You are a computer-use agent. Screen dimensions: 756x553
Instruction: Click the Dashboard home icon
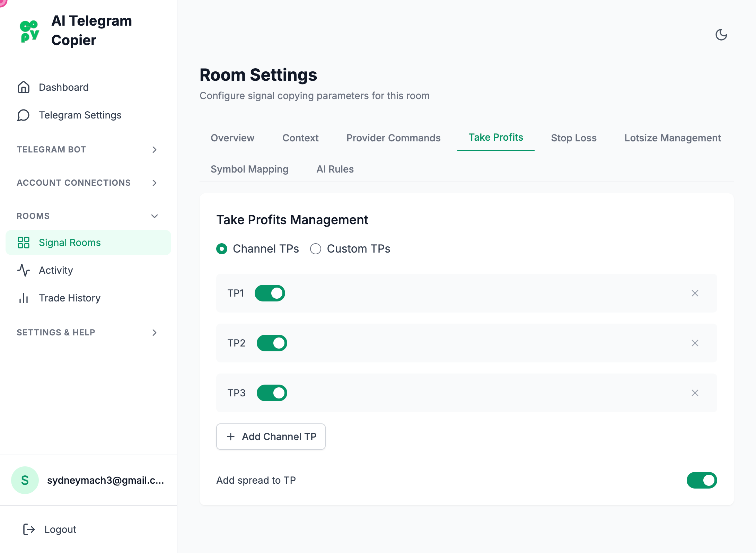[24, 87]
